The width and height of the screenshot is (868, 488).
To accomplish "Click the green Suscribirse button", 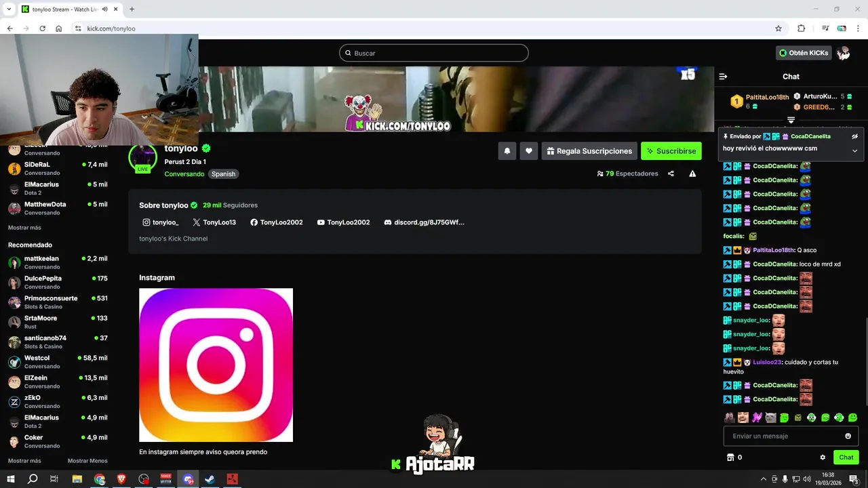I will [x=671, y=151].
